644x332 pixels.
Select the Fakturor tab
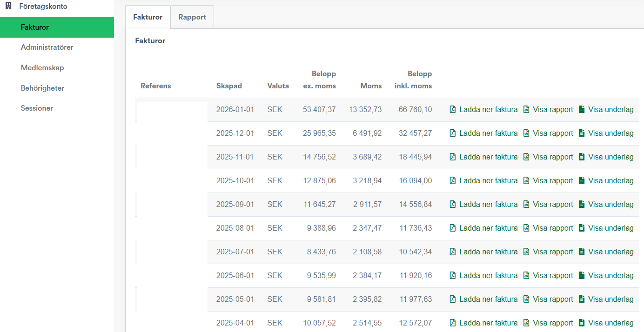point(148,17)
